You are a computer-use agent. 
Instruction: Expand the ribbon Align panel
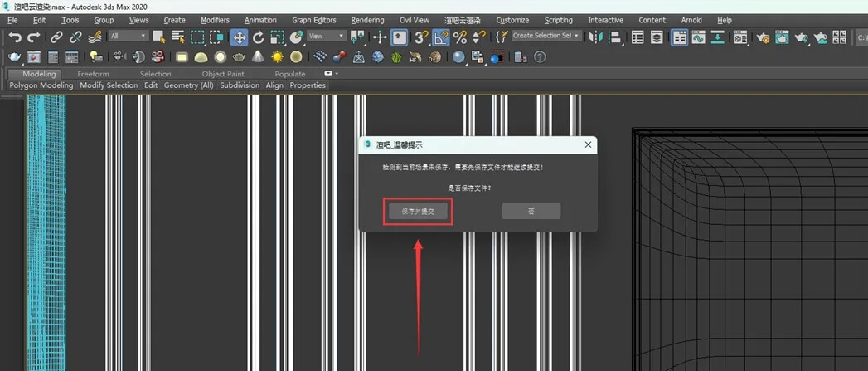tap(274, 85)
